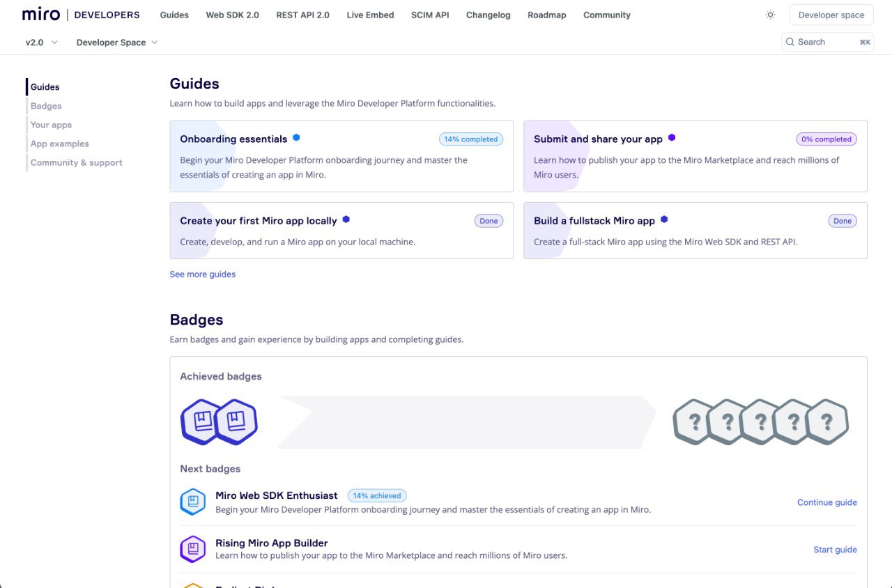This screenshot has width=892, height=588.
Task: Focus the Search input field
Action: click(828, 42)
